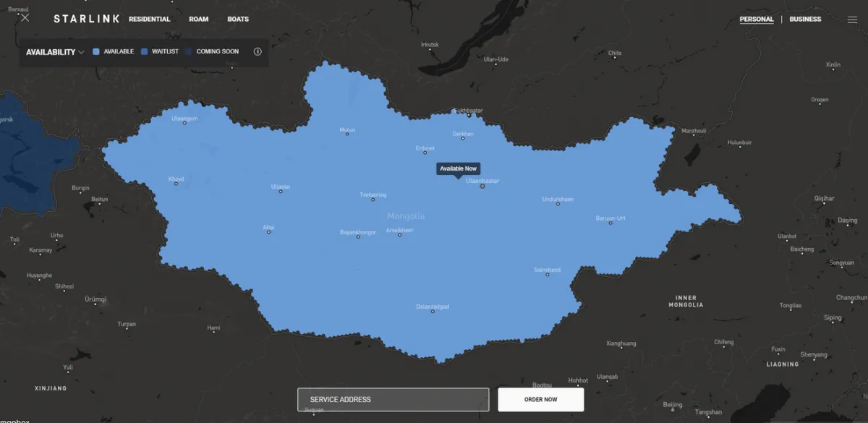Select the Altai city label
868x423 pixels.
point(268,227)
